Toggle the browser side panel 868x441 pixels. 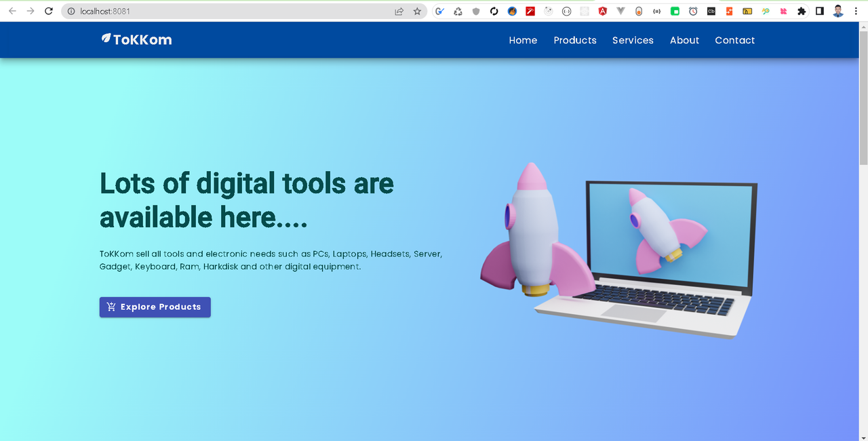pyautogui.click(x=819, y=12)
